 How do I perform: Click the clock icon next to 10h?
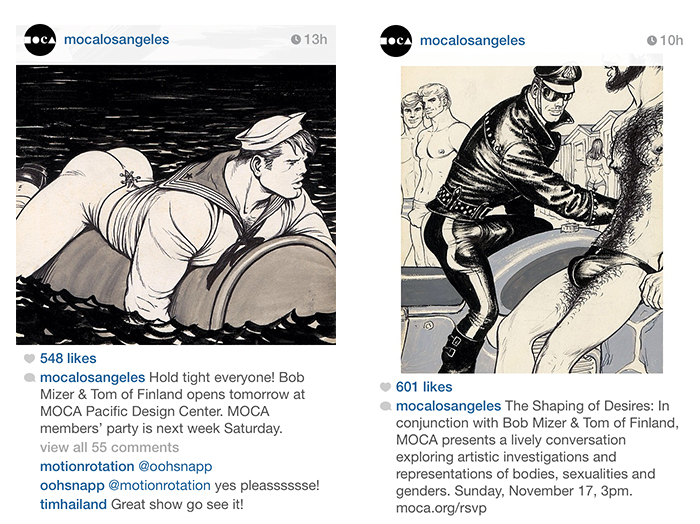651,41
